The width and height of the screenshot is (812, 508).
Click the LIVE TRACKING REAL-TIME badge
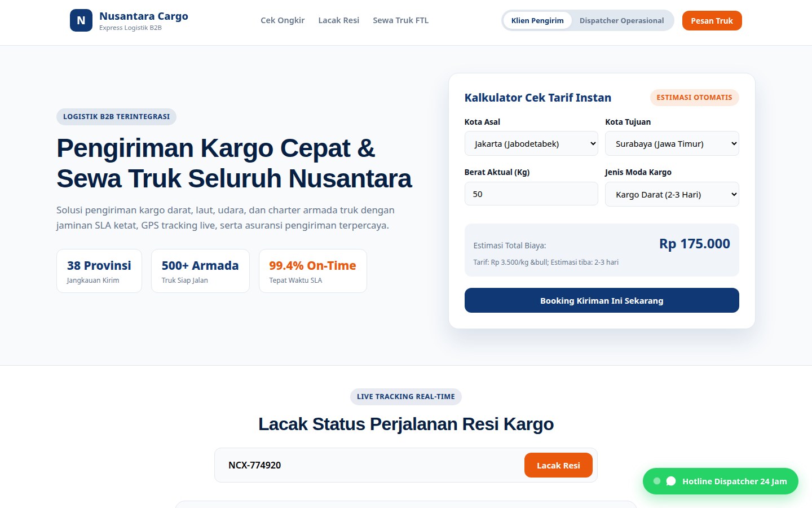(406, 397)
